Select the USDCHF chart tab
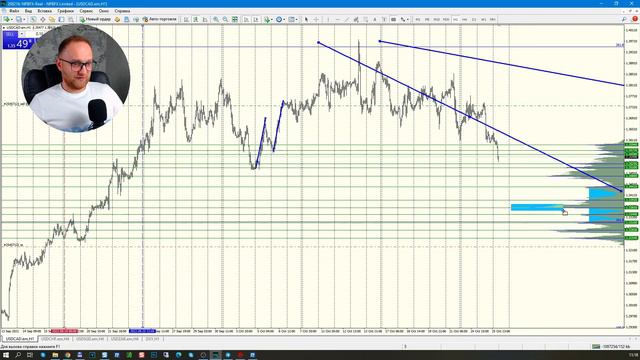The width and height of the screenshot is (640, 360). (x=55, y=339)
